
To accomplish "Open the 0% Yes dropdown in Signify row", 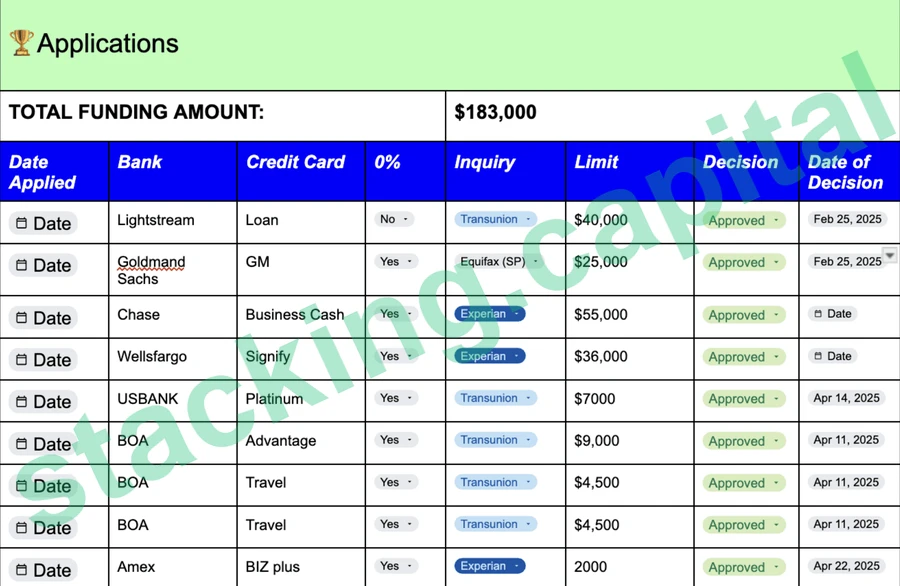I will tap(395, 356).
